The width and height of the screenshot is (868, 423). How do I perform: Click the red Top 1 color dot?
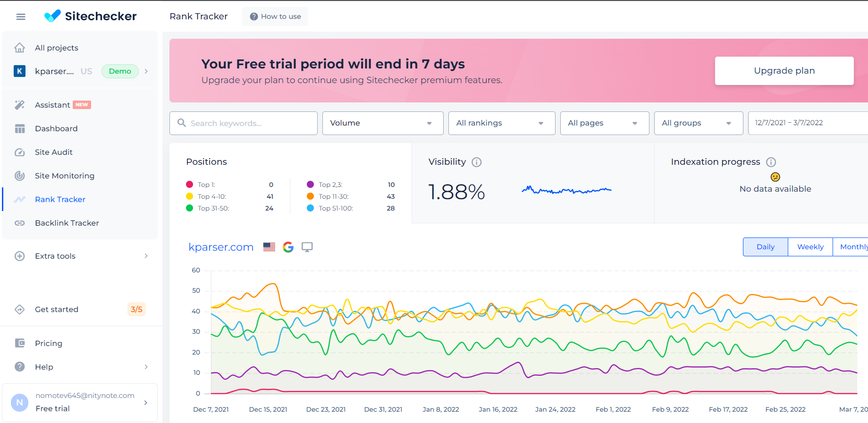(x=190, y=185)
